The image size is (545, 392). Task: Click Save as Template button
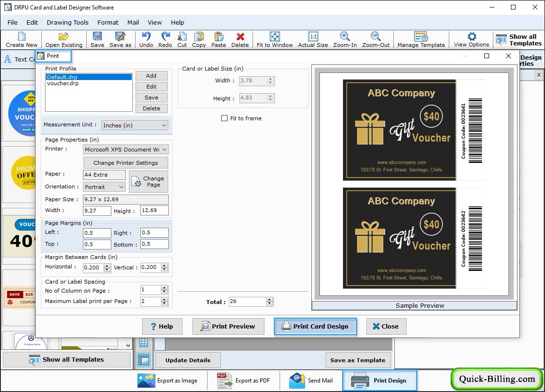pos(358,360)
